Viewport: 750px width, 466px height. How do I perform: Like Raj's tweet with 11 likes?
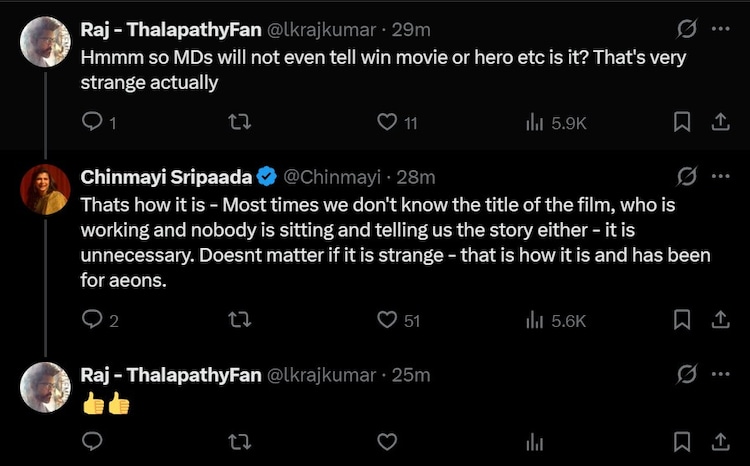coord(387,122)
